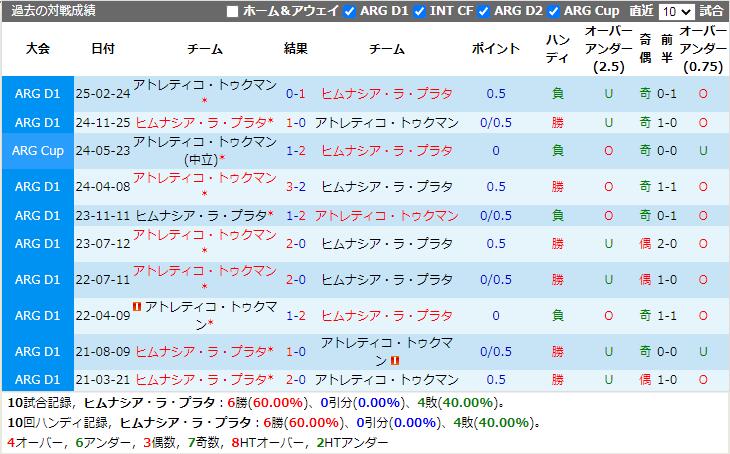Click ARG D1 league cell for 24-11-25

38,122
